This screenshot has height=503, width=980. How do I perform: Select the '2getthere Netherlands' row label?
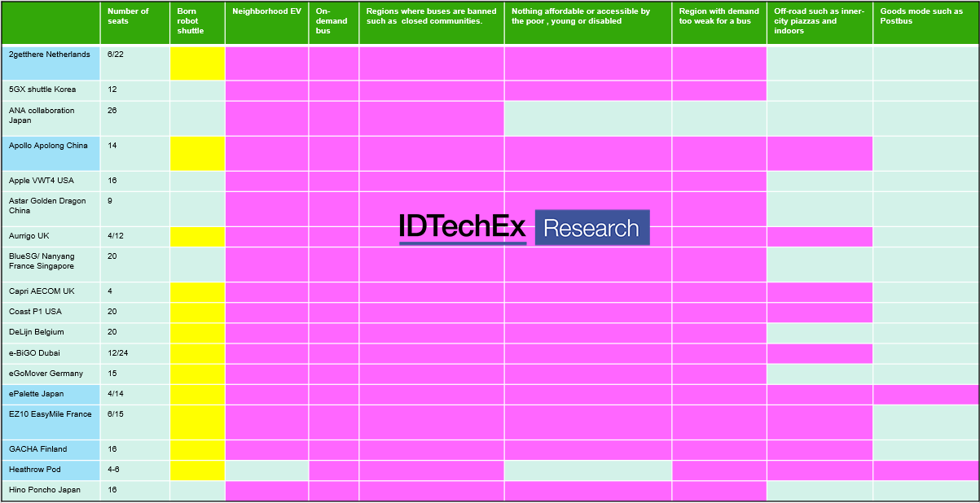(51, 63)
